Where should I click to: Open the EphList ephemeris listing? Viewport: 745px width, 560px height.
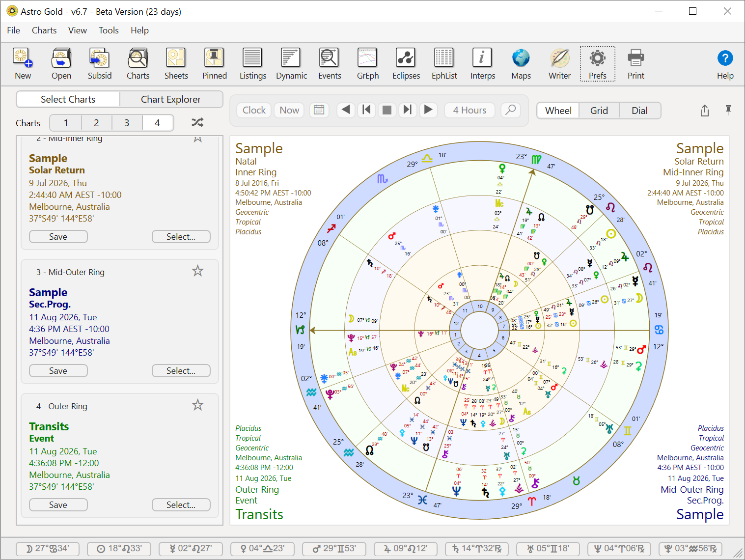pos(444,64)
